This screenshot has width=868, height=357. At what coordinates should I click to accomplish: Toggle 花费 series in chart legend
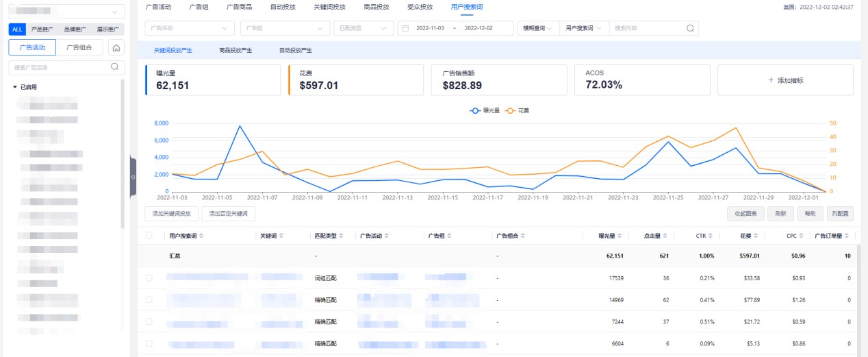point(517,110)
